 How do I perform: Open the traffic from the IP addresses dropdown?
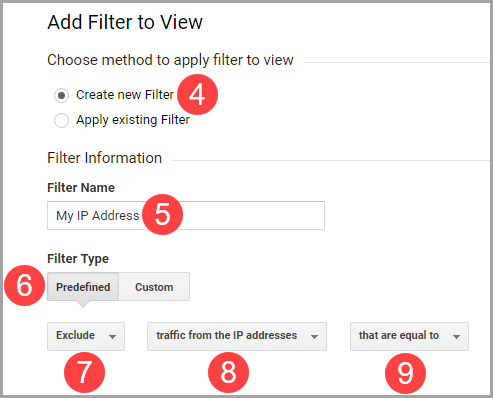(x=237, y=336)
